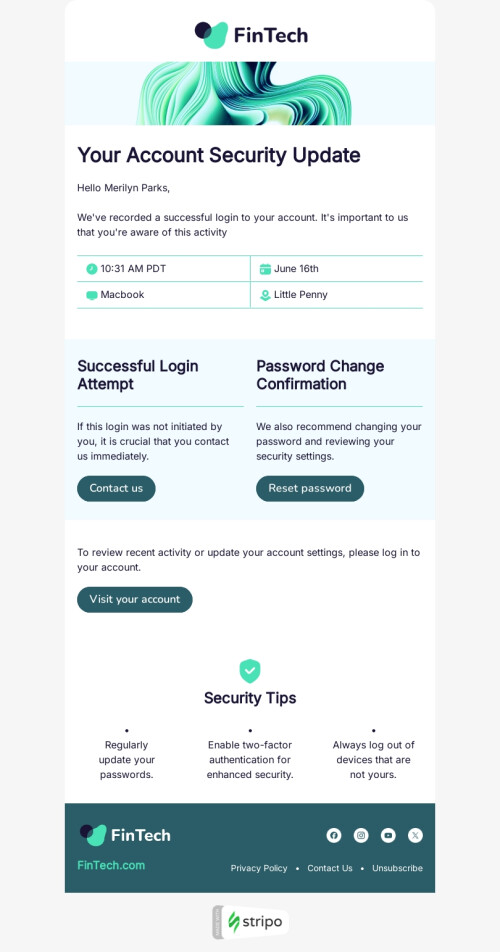Viewport: 500px width, 952px height.
Task: Click the footer FinTech logo
Action: 125,835
